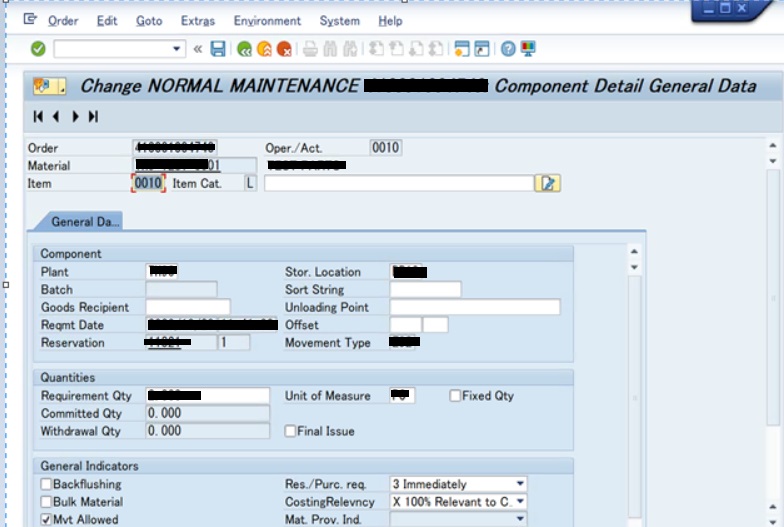Click the green Enter checkmark icon
The width and height of the screenshot is (784, 527).
38,48
